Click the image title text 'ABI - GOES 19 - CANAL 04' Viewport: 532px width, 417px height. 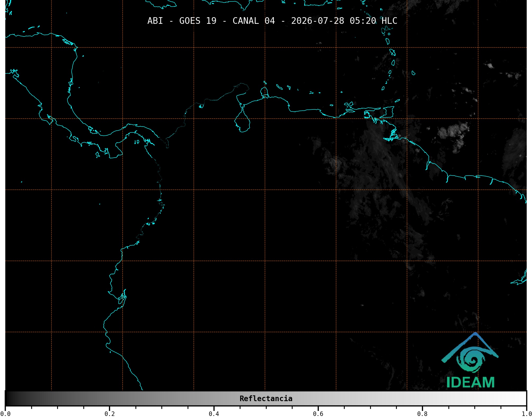211,21
